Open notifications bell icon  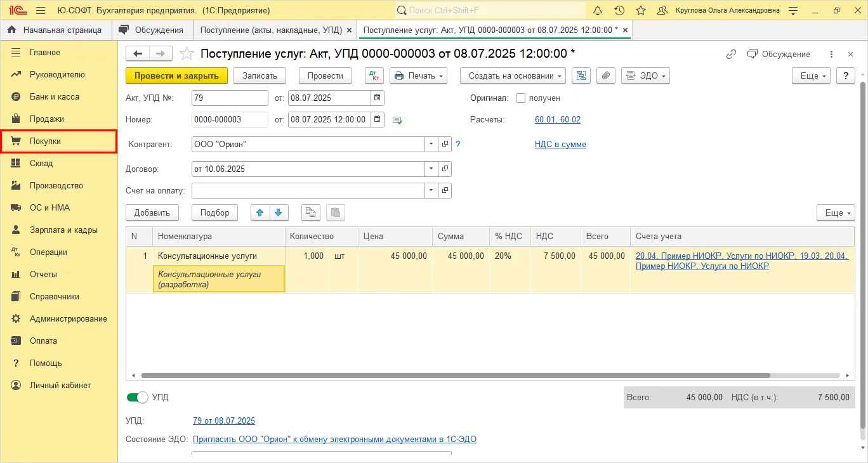click(598, 11)
